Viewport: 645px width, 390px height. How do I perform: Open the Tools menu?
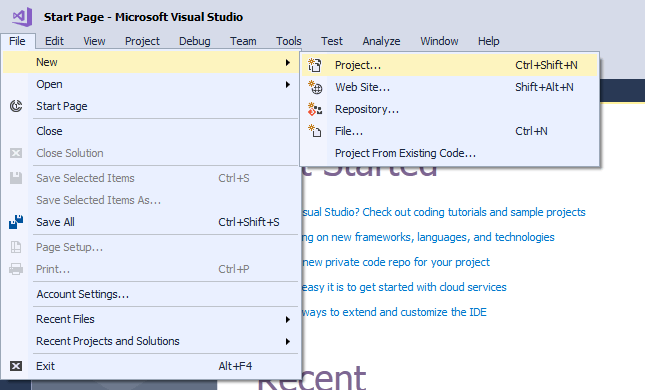[288, 41]
